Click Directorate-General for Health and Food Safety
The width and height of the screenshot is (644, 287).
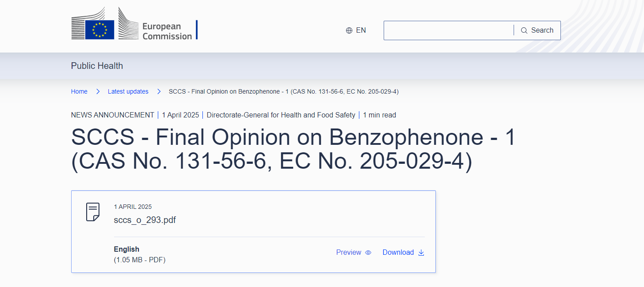pyautogui.click(x=281, y=115)
